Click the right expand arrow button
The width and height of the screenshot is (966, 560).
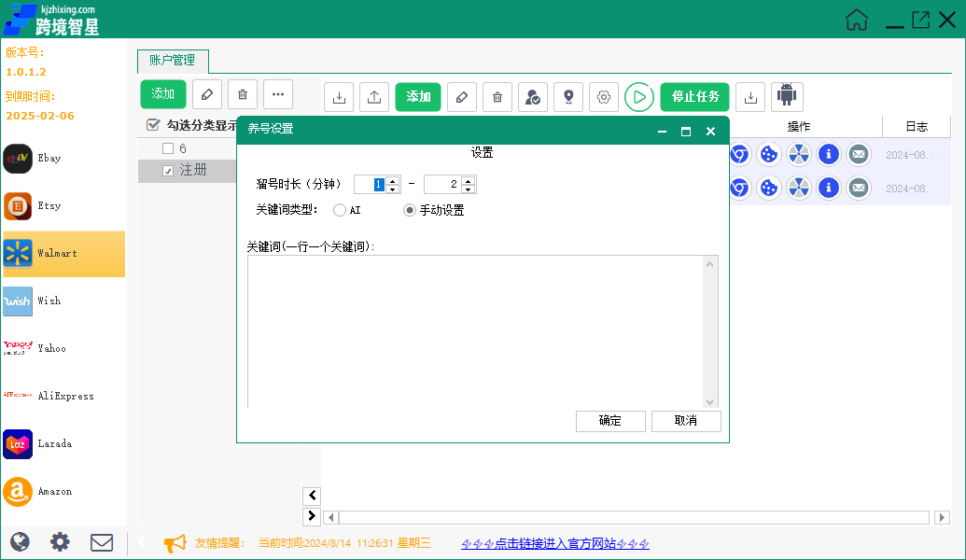(312, 515)
